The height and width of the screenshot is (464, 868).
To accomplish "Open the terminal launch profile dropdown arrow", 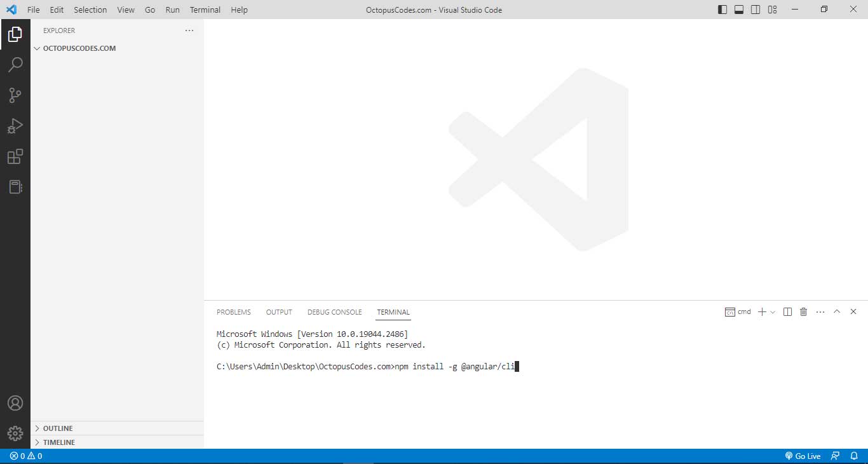I will (x=773, y=312).
